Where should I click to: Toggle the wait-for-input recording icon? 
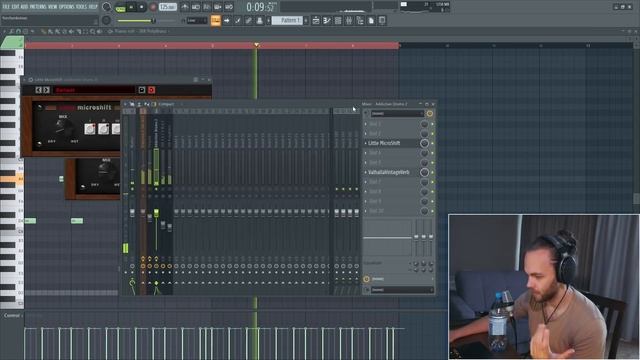(196, 7)
